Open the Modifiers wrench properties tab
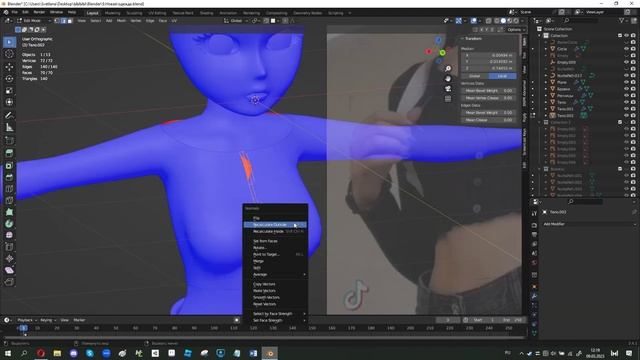The height and width of the screenshot is (360, 640). point(534,296)
